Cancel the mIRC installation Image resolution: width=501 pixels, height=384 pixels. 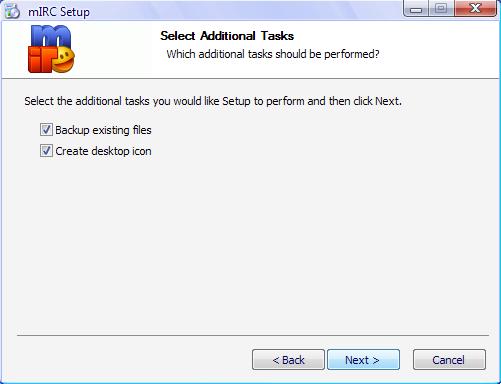[x=449, y=360]
